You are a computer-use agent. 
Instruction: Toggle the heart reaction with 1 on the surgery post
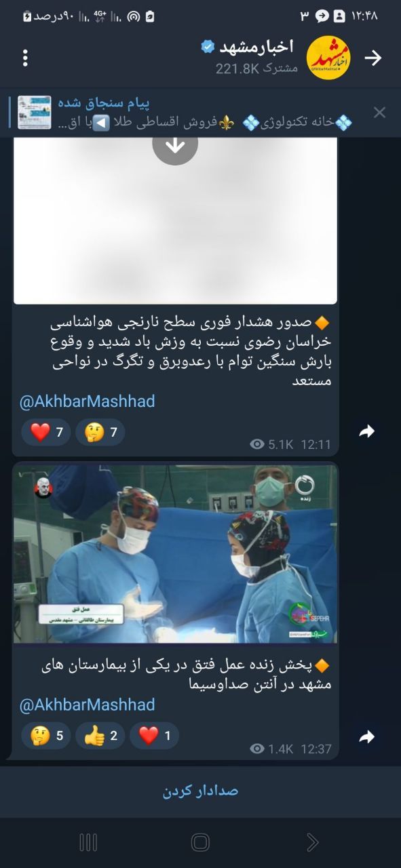pyautogui.click(x=154, y=736)
